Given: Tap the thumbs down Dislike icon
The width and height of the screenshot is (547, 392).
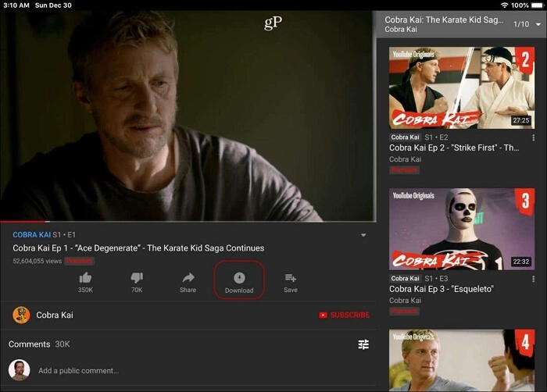Looking at the screenshot, I should [137, 277].
